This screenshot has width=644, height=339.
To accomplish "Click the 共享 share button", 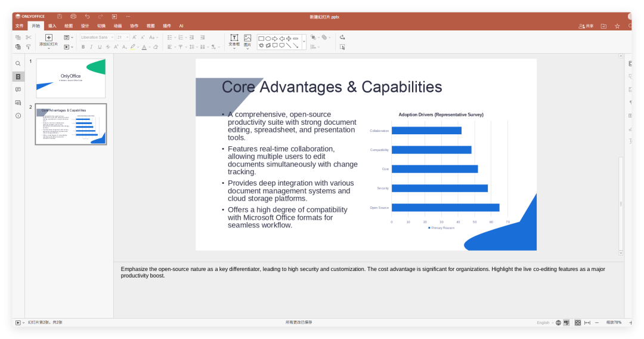I will click(586, 26).
